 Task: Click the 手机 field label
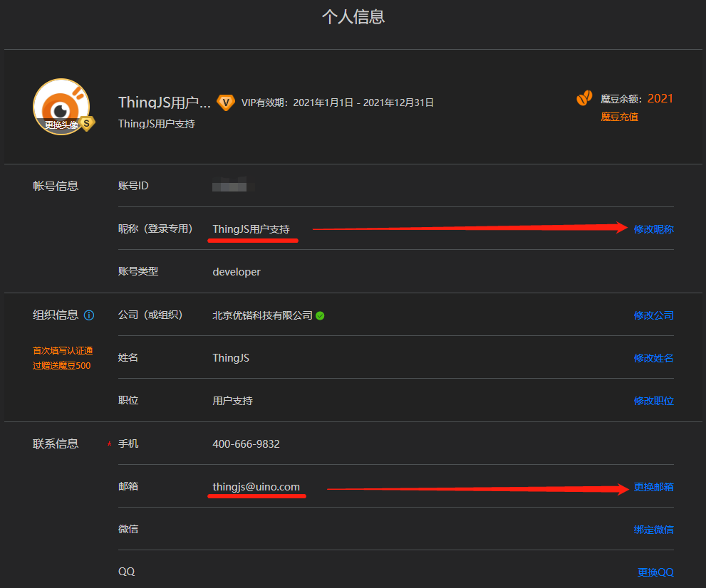[128, 443]
